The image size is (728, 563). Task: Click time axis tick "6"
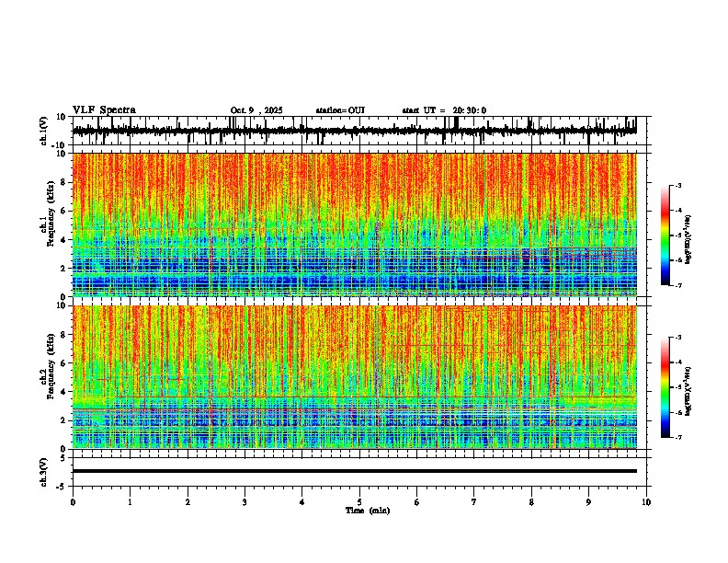[416, 502]
